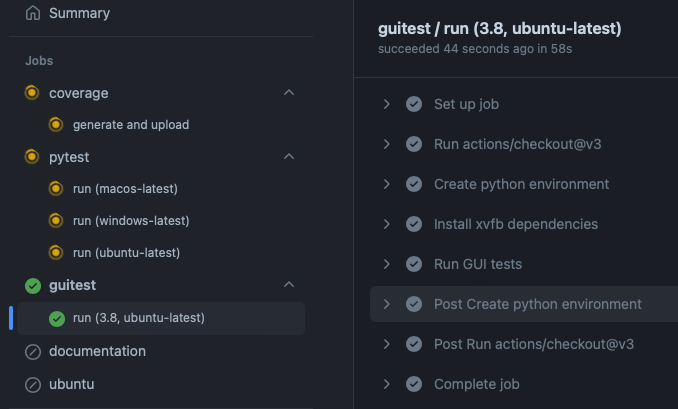678x409 pixels.
Task: Click the checkmark icon for Run GUI tests
Action: (414, 264)
